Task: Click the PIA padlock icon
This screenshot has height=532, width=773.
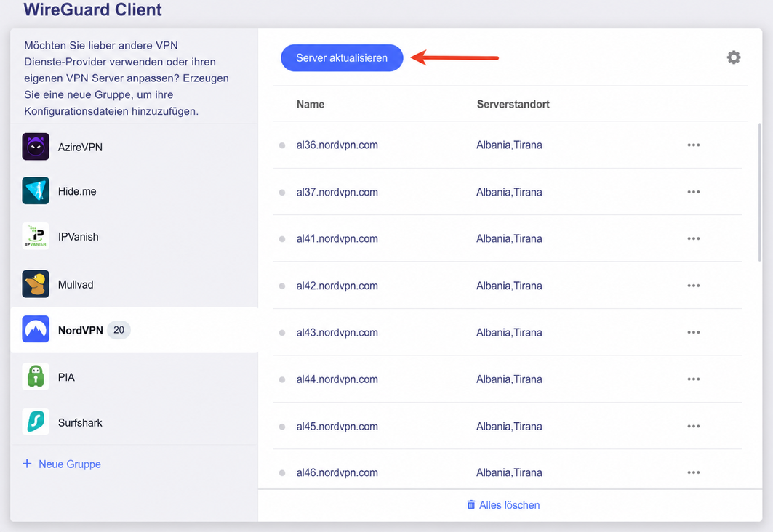Action: 36,376
